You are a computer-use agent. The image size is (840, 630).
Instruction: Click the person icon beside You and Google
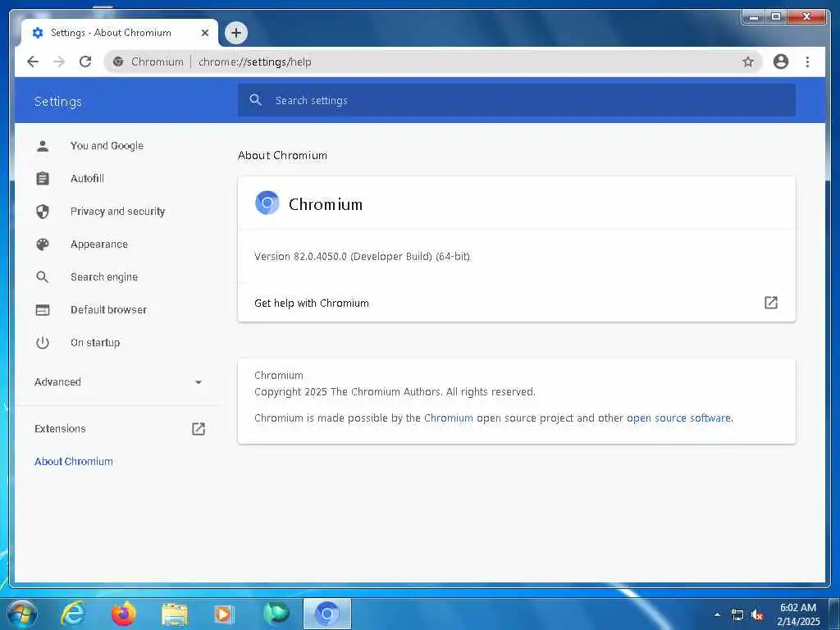point(43,146)
